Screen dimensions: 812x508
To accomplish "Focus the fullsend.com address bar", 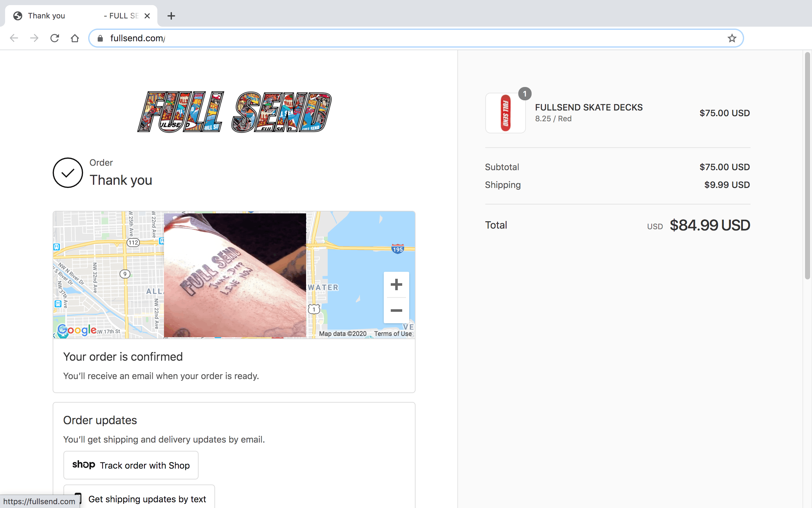I will [x=416, y=38].
